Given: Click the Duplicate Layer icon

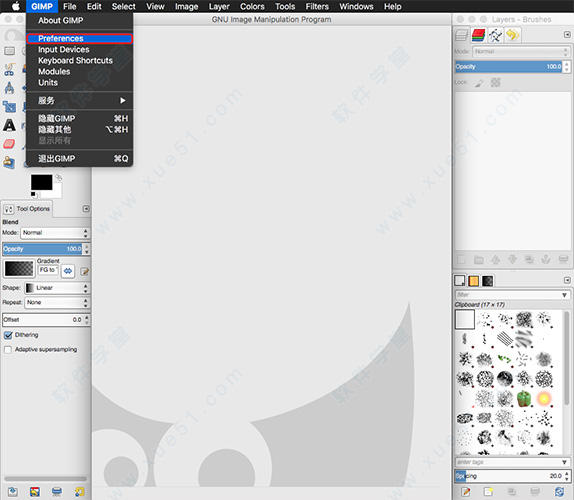Looking at the screenshot, I should 529,260.
